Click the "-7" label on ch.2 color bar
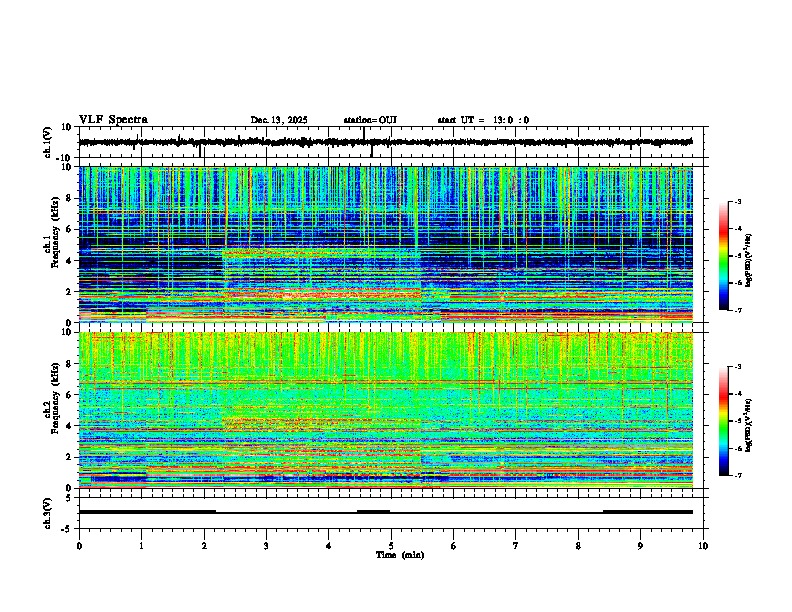This screenshot has width=792, height=612. tap(738, 475)
